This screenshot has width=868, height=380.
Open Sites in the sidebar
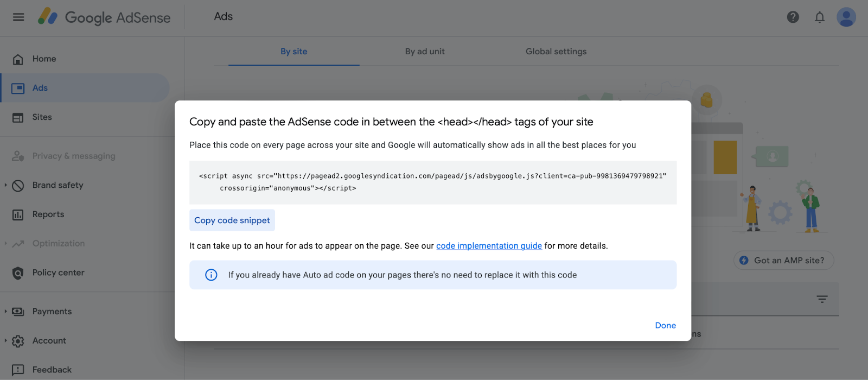pyautogui.click(x=42, y=117)
